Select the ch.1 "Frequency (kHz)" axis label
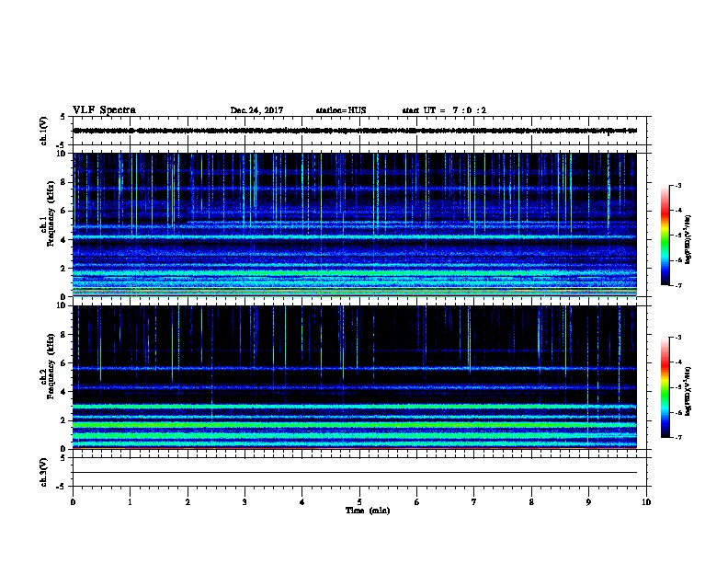This screenshot has width=728, height=563. point(51,214)
